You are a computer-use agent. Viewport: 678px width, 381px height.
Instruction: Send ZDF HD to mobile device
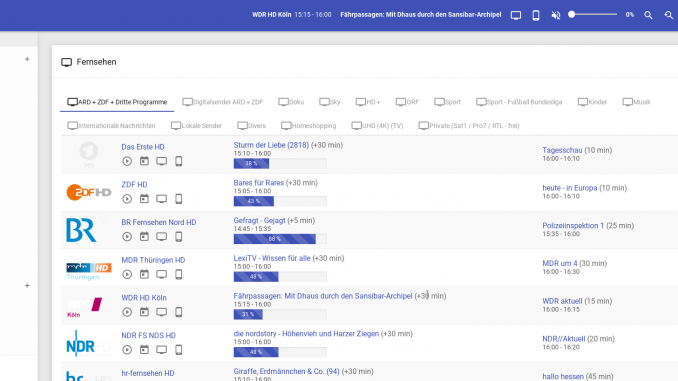(179, 199)
